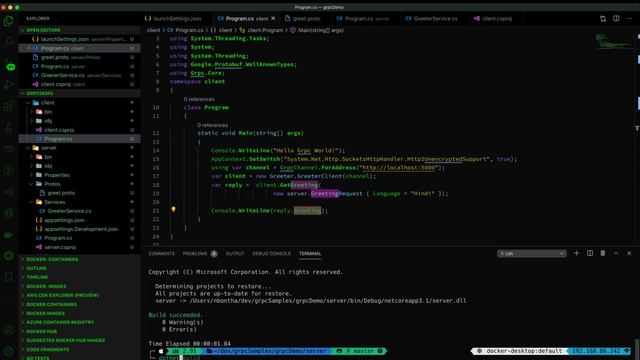640x360 pixels.
Task: Click the Main(string[] args) breadcrumb
Action: tap(317, 30)
